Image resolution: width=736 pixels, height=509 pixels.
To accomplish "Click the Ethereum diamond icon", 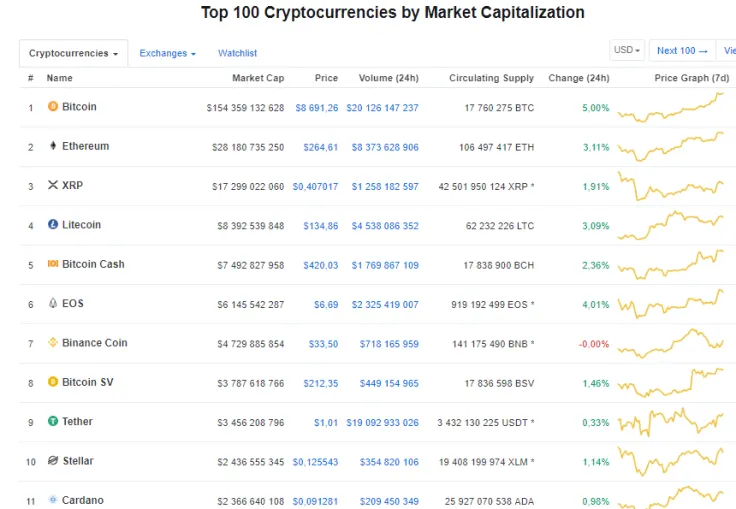I will click(53, 146).
